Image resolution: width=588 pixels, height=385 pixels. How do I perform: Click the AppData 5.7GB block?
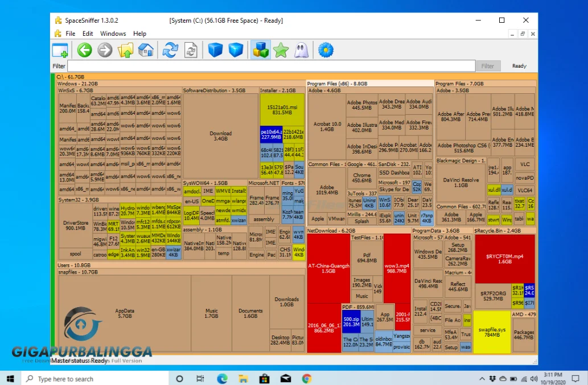pos(125,313)
